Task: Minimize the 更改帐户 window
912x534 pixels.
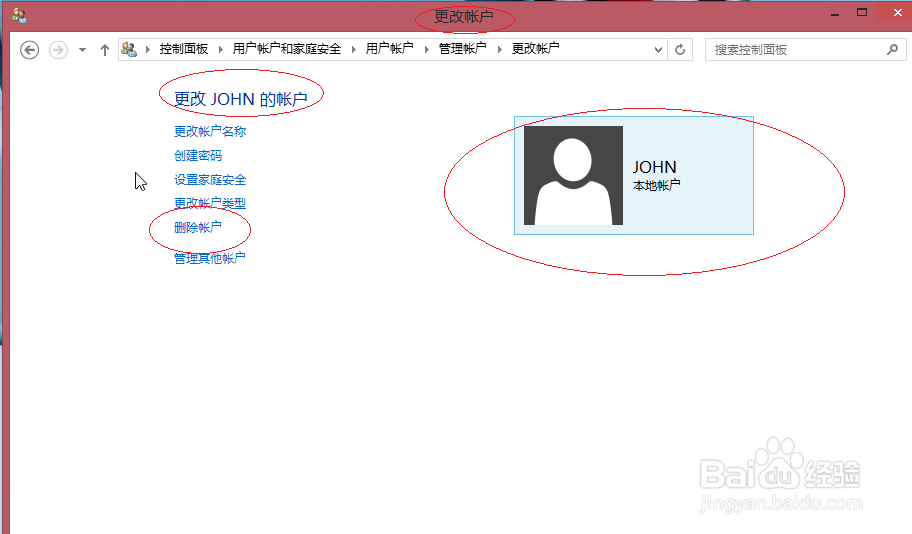Action: 835,14
